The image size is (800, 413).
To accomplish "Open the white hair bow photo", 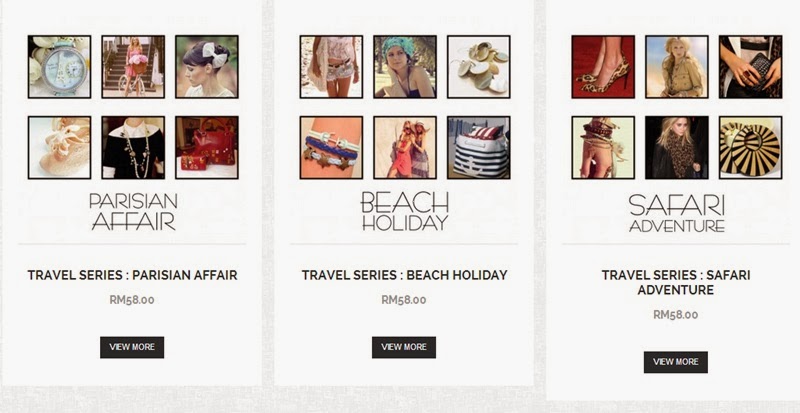I will pyautogui.click(x=207, y=67).
